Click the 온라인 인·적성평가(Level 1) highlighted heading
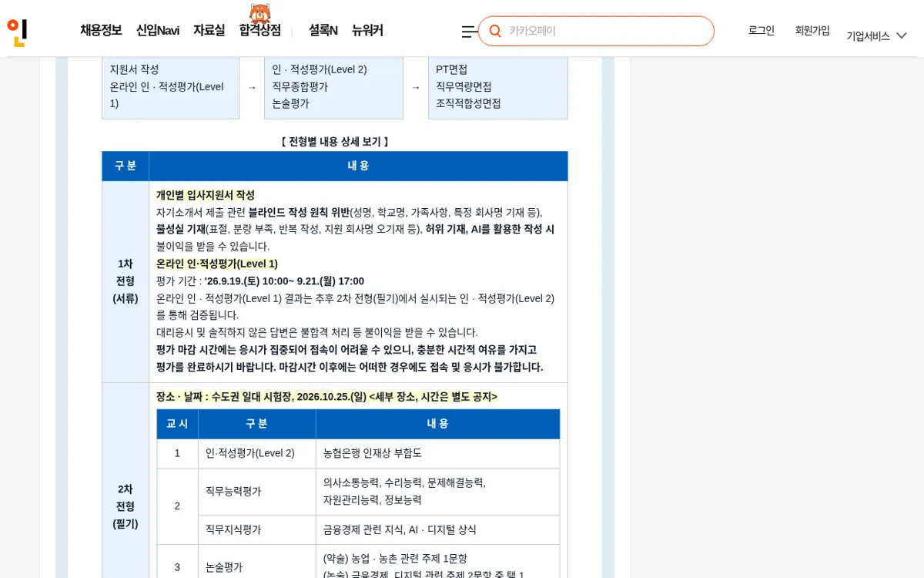Image resolution: width=924 pixels, height=578 pixels. click(217, 264)
